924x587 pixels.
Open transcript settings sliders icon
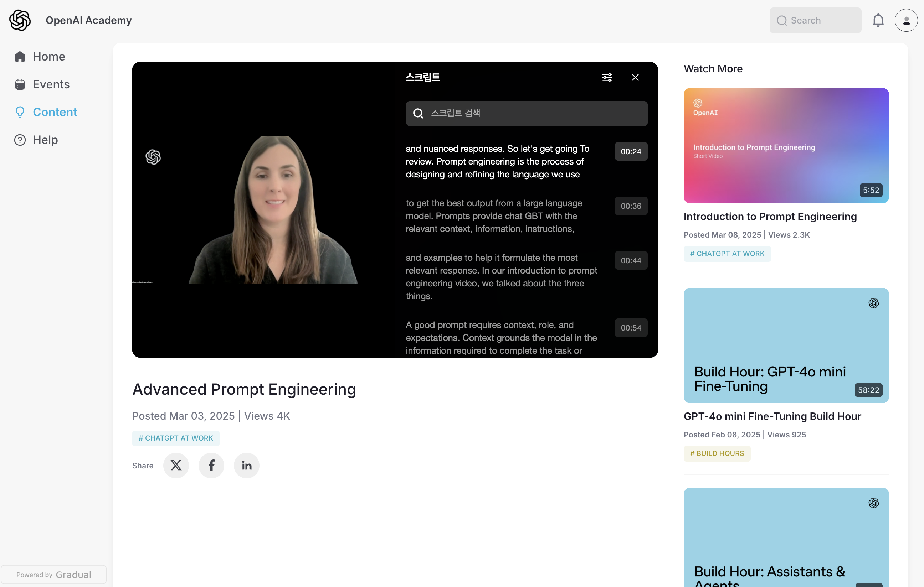[x=607, y=77]
